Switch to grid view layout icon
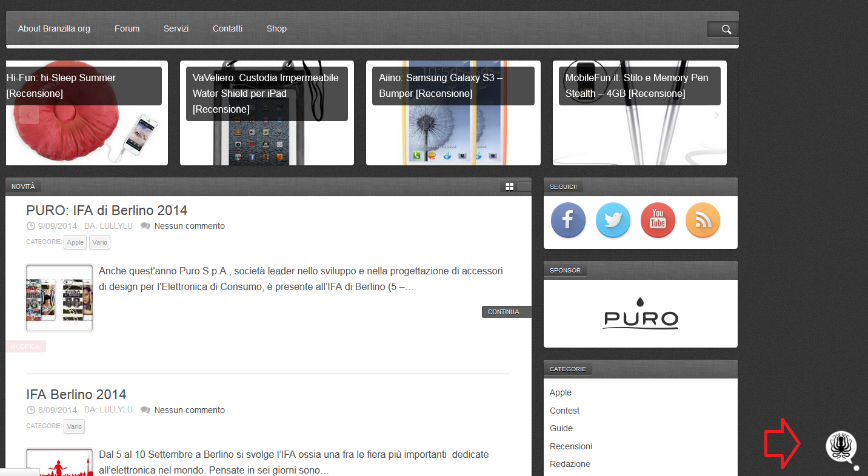This screenshot has height=476, width=868. (509, 187)
